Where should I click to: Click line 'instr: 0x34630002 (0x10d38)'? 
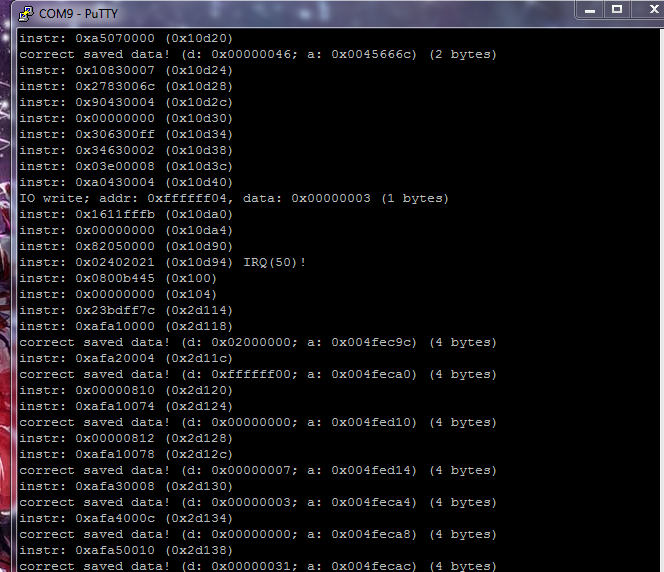pos(126,150)
